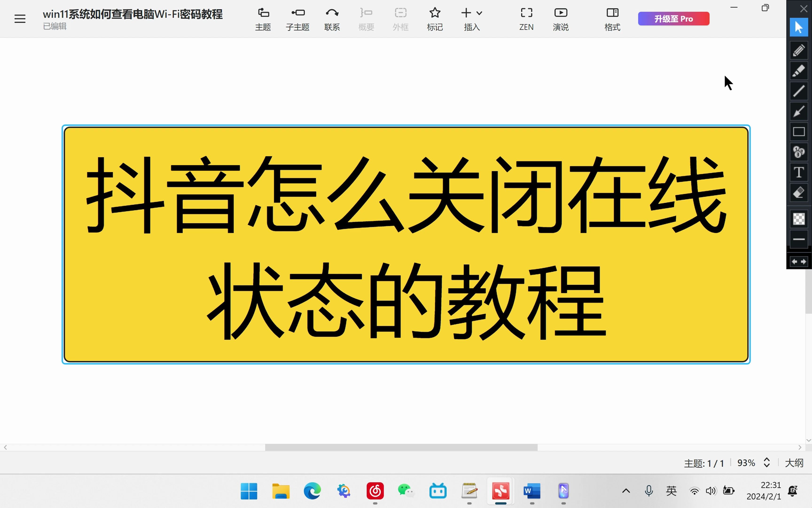This screenshot has height=508, width=812.
Task: Toggle the 格式 format panel
Action: pos(612,20)
